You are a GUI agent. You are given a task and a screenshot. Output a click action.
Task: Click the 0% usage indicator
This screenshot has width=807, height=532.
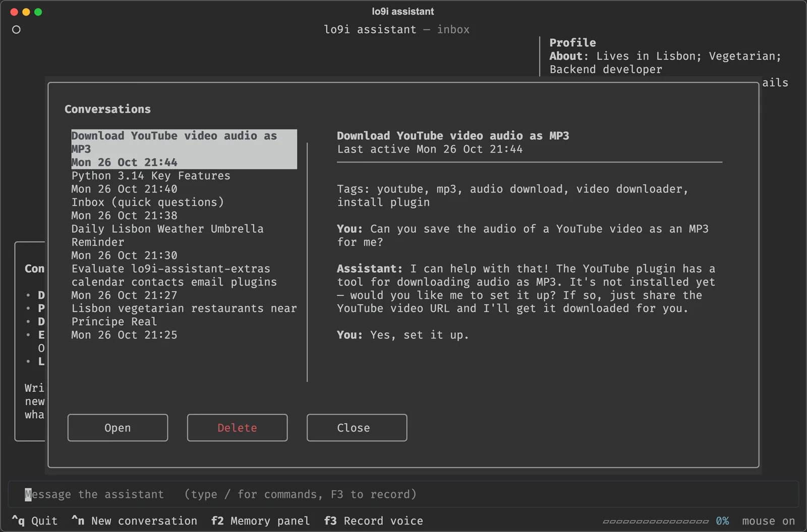pyautogui.click(x=722, y=521)
